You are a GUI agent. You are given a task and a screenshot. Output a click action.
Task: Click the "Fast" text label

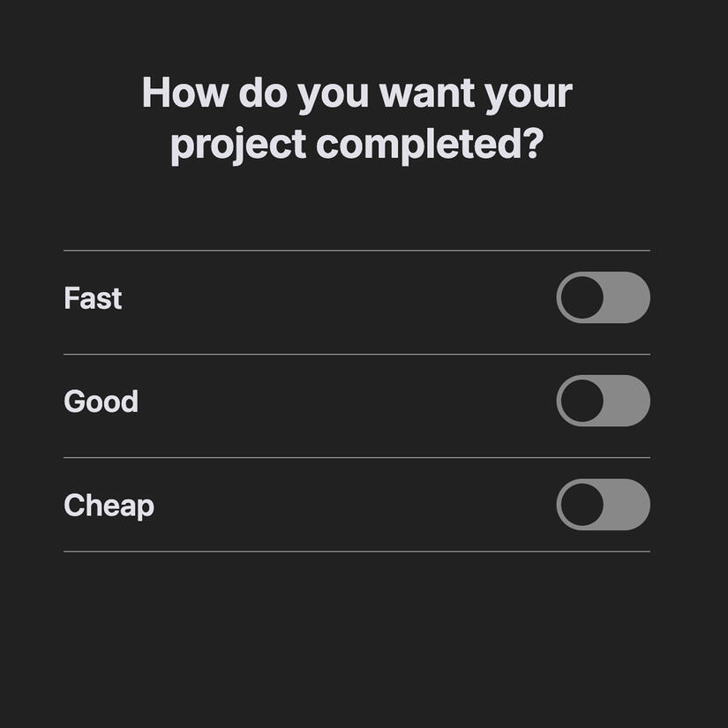(93, 298)
